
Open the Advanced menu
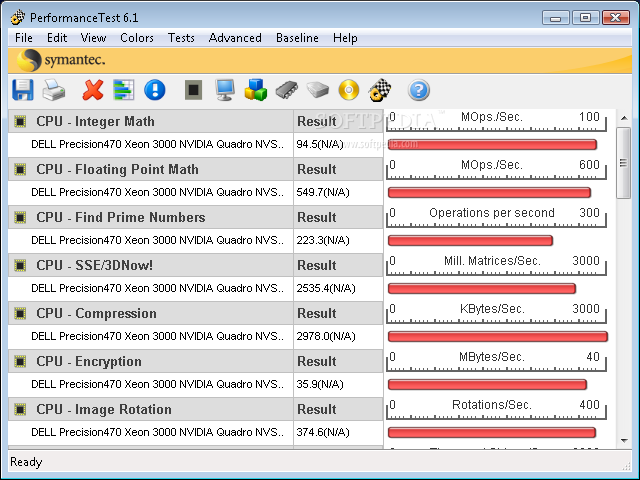coord(235,38)
